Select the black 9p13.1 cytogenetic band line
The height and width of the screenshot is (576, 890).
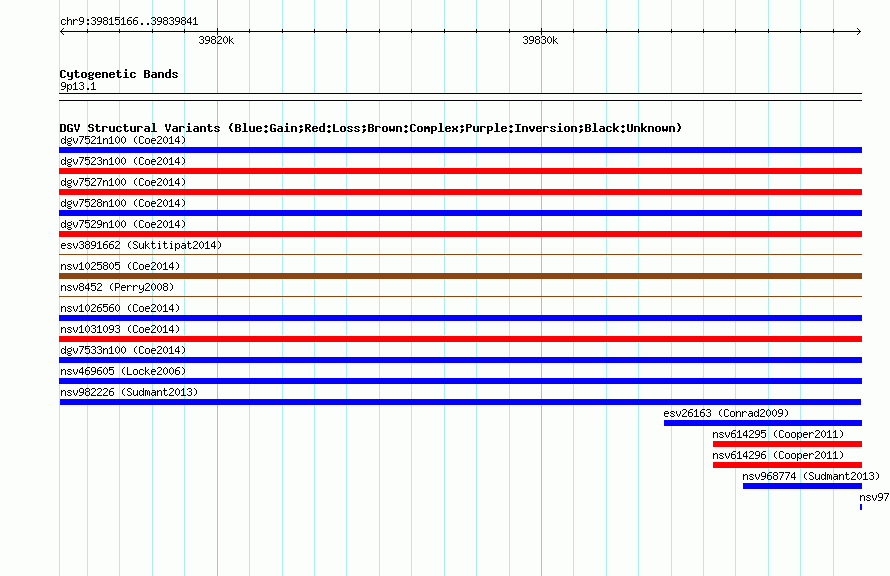coord(460,97)
